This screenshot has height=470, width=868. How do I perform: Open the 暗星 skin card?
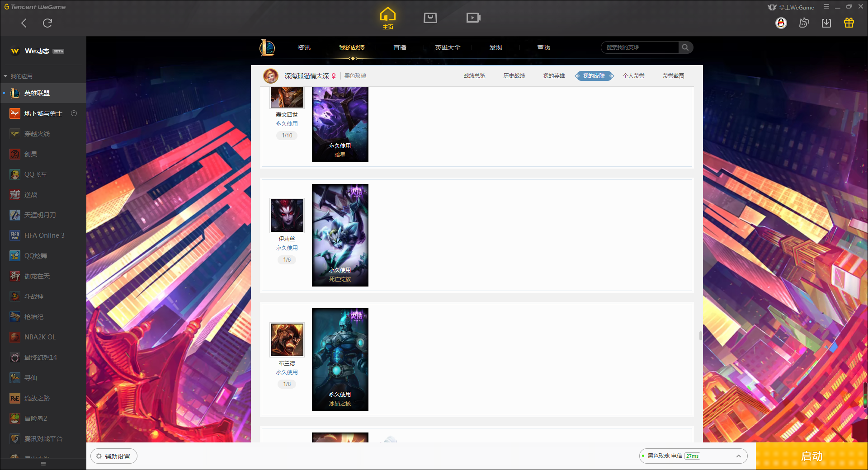tap(340, 124)
